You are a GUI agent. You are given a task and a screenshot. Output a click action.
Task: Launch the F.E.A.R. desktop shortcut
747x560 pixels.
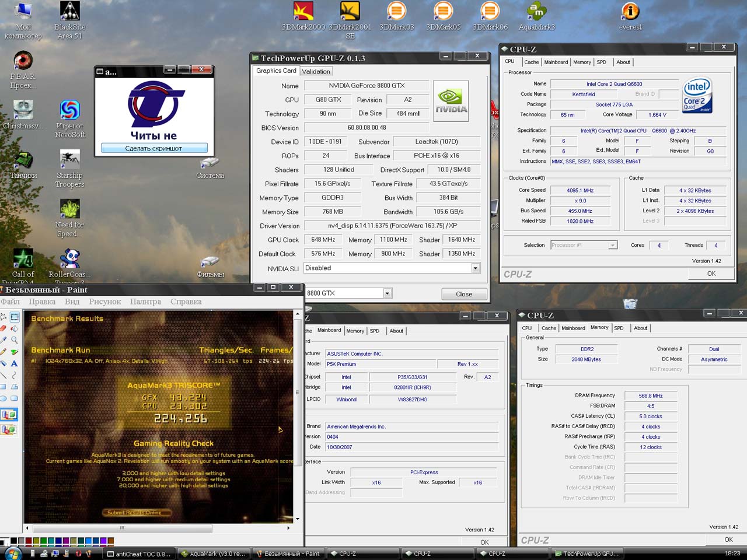pyautogui.click(x=23, y=70)
